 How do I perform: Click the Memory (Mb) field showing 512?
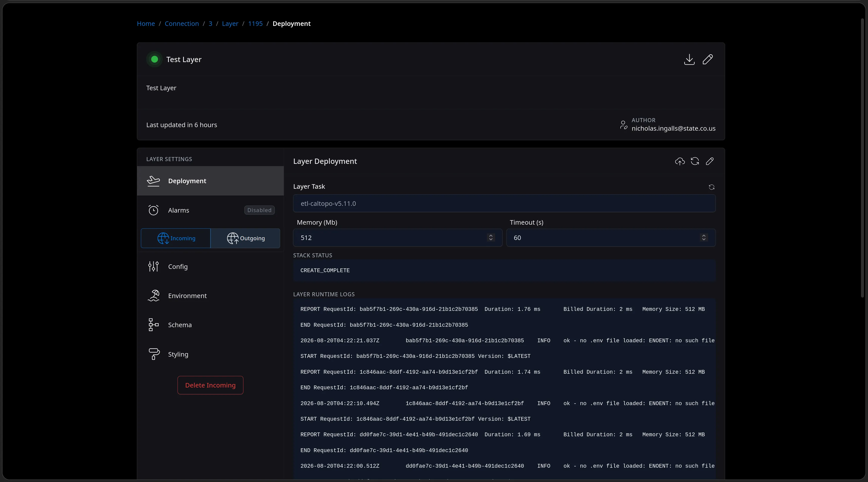pos(398,238)
